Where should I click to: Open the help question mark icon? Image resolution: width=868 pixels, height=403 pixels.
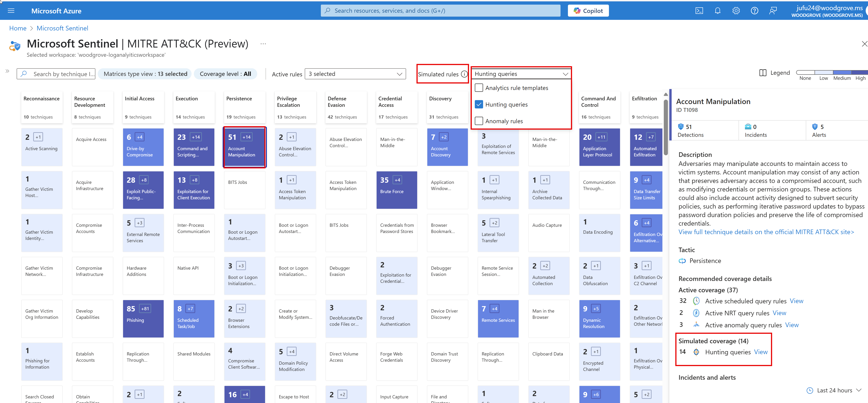(754, 11)
